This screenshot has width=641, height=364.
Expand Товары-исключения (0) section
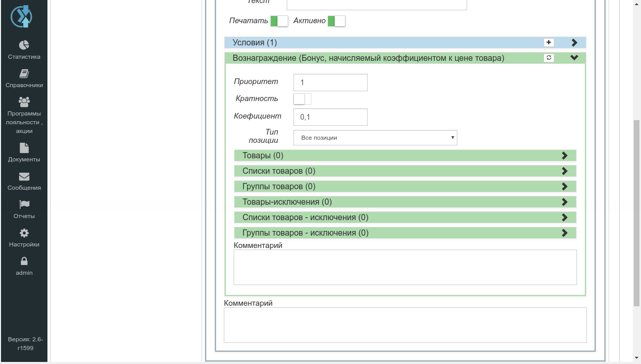[x=405, y=202]
